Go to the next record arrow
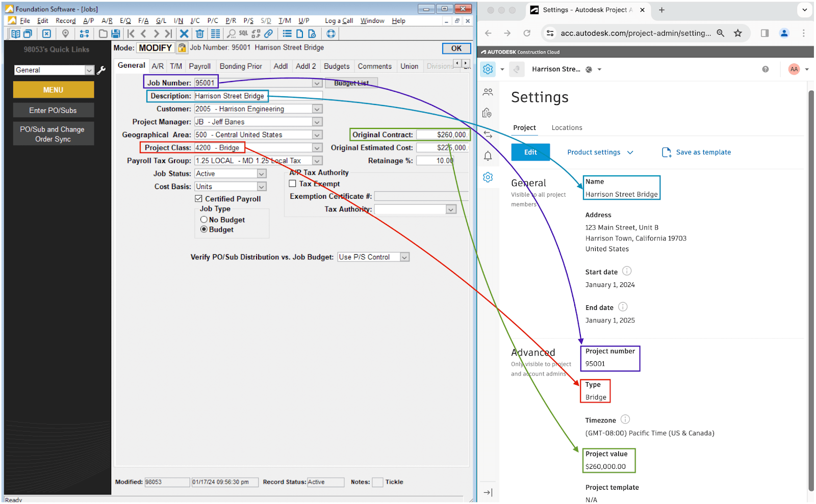The height and width of the screenshot is (504, 816). point(156,34)
